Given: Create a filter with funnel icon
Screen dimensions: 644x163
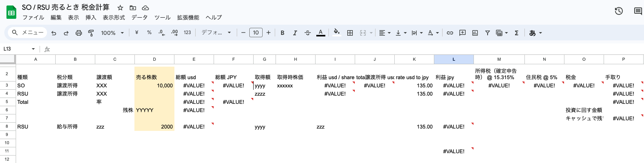Looking at the screenshot, I should pos(488,33).
